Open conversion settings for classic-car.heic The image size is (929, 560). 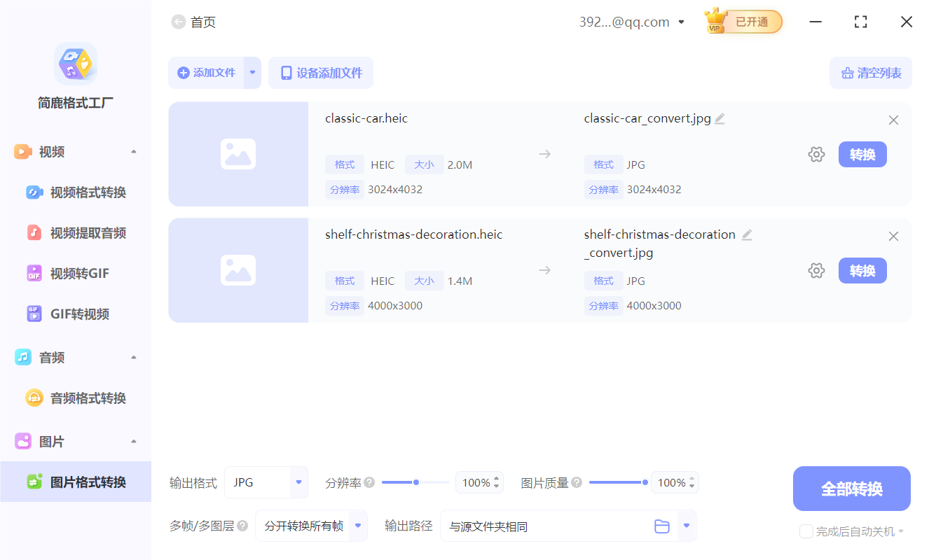coord(816,154)
